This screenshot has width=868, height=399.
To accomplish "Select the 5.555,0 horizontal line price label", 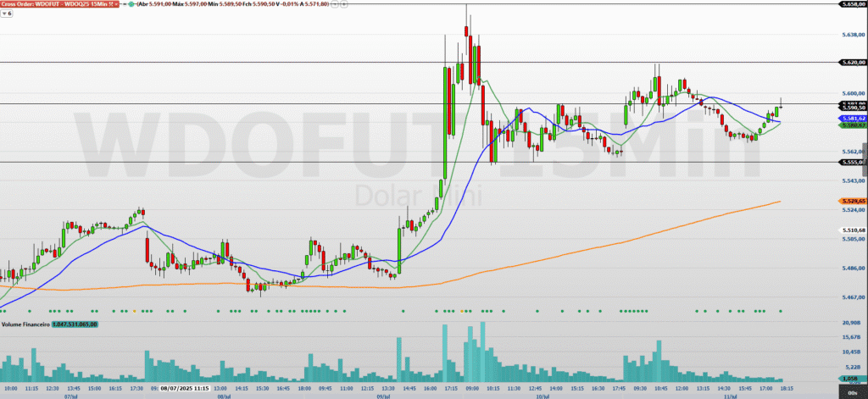I will (850, 162).
